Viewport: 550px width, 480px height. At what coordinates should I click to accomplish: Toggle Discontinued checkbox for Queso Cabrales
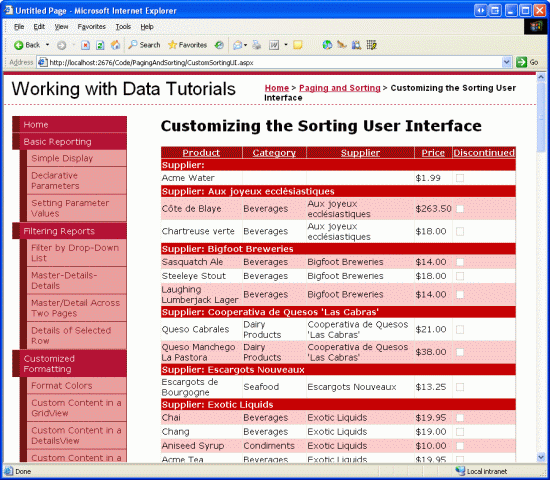tap(460, 329)
